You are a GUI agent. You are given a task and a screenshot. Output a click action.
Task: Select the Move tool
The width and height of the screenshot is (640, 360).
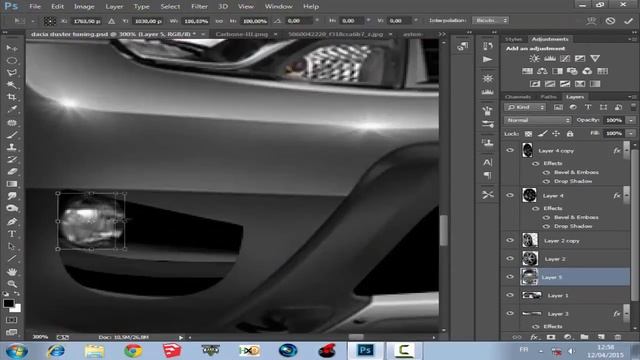11,48
